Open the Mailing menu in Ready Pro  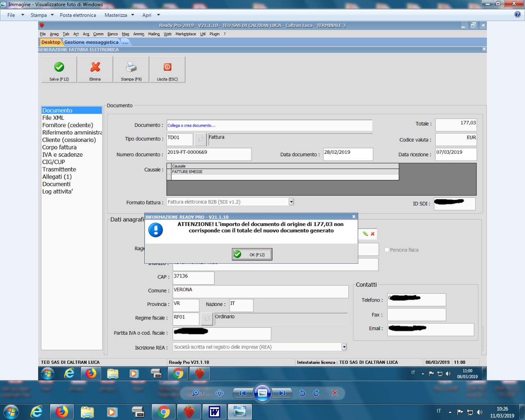coord(154,34)
